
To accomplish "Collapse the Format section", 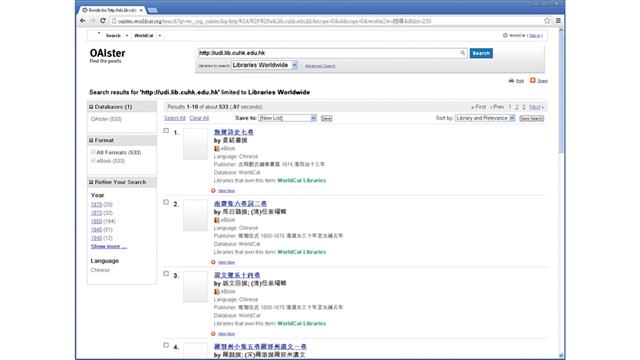I will 91,140.
